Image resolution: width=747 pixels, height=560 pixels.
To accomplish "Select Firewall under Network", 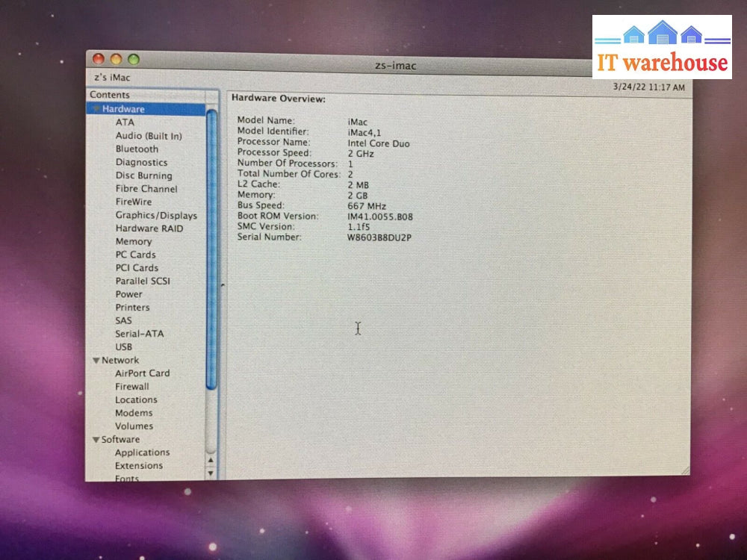I will coord(131,387).
